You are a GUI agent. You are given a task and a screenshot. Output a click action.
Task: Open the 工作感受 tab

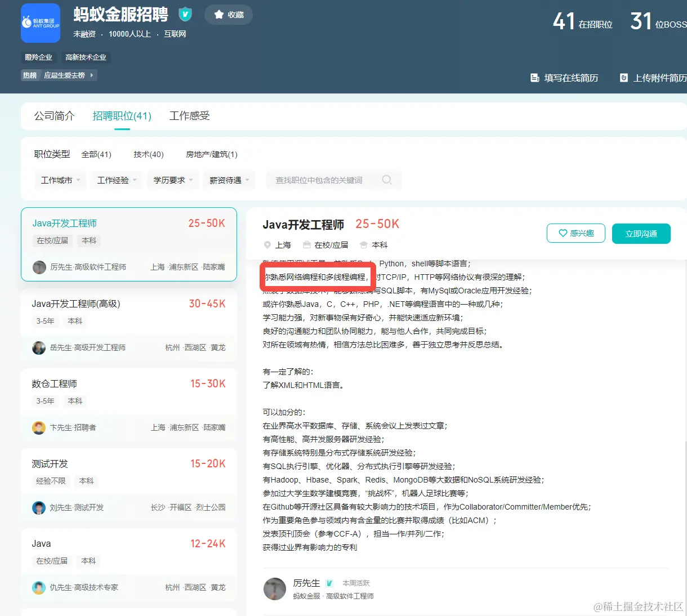[189, 115]
